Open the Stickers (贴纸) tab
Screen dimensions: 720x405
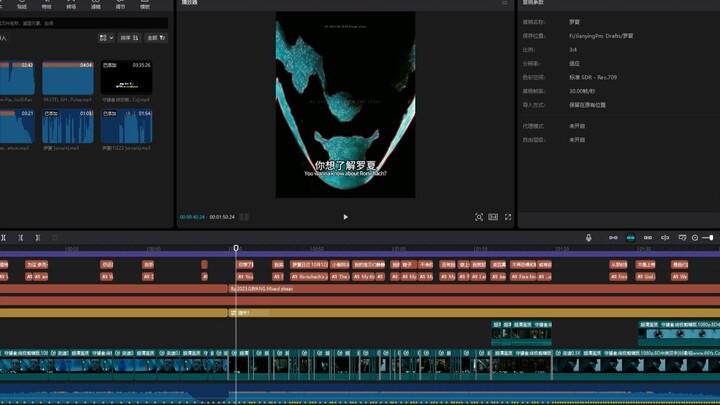(22, 5)
